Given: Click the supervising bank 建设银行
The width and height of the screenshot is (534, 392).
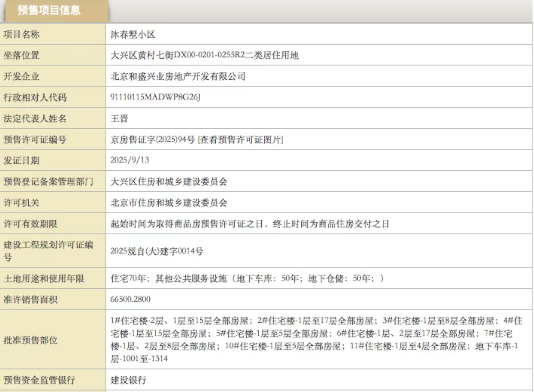Looking at the screenshot, I should [128, 380].
